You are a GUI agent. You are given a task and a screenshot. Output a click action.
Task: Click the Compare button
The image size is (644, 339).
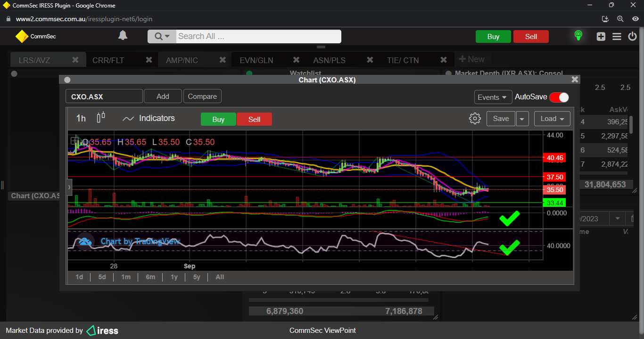pyautogui.click(x=202, y=97)
